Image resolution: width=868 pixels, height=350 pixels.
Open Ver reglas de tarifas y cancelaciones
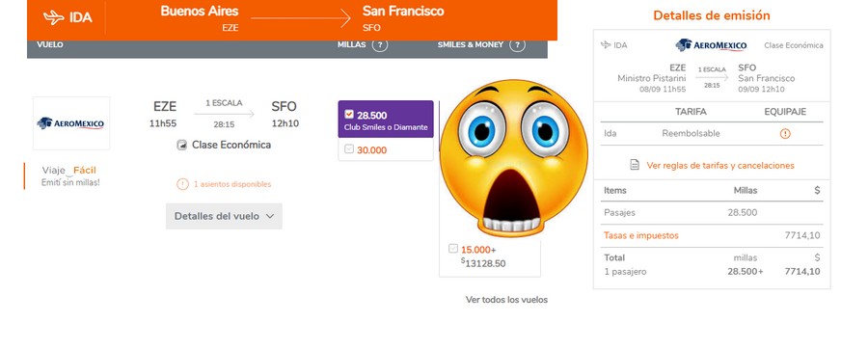(720, 166)
